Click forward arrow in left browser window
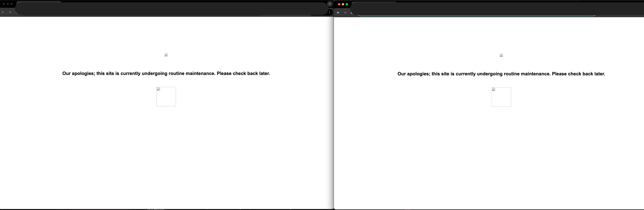This screenshot has height=210, width=644. point(10,12)
